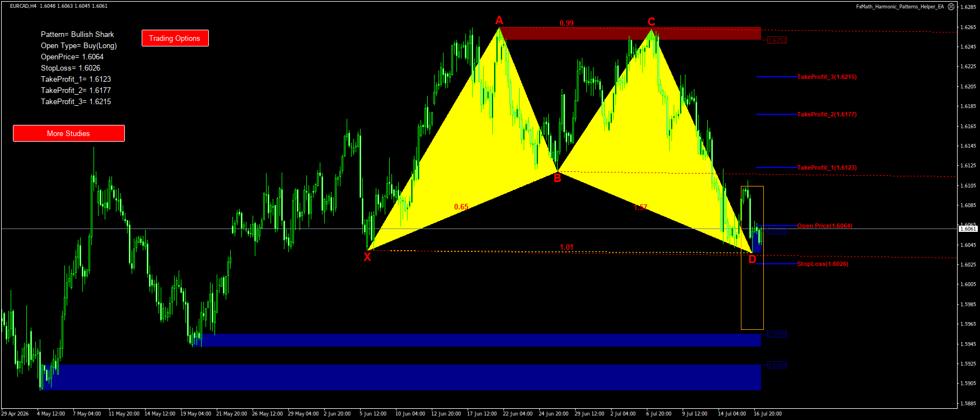The width and height of the screenshot is (980, 420).
Task: Click pattern point label X
Action: pyautogui.click(x=367, y=257)
